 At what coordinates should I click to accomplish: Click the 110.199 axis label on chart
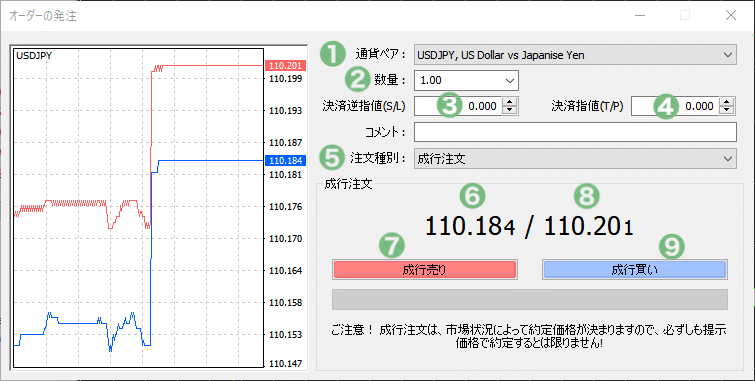click(x=286, y=79)
